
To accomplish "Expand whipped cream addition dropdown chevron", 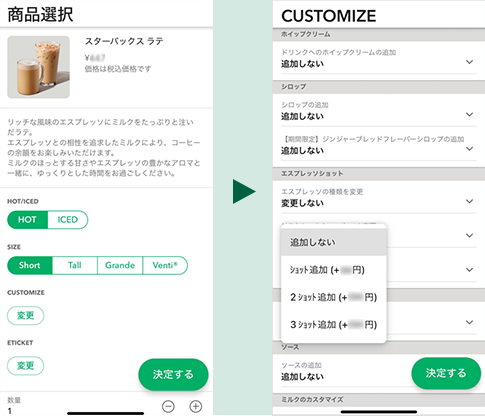I will pyautogui.click(x=469, y=62).
